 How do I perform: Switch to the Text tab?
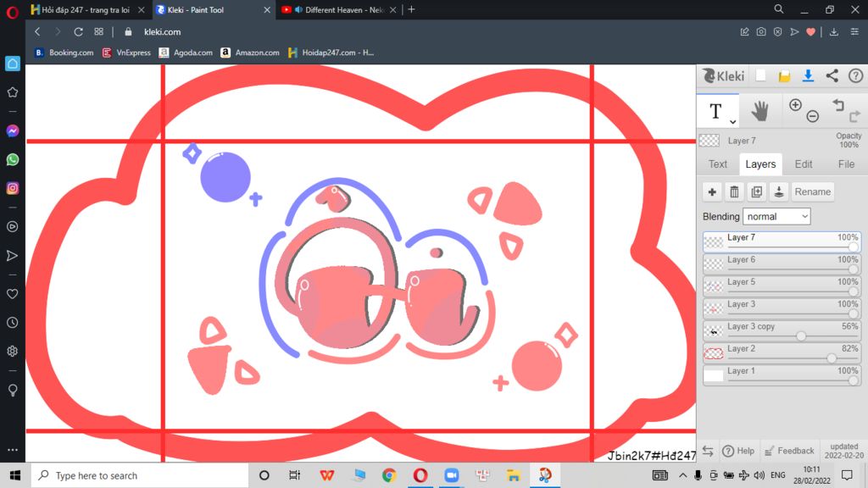717,164
